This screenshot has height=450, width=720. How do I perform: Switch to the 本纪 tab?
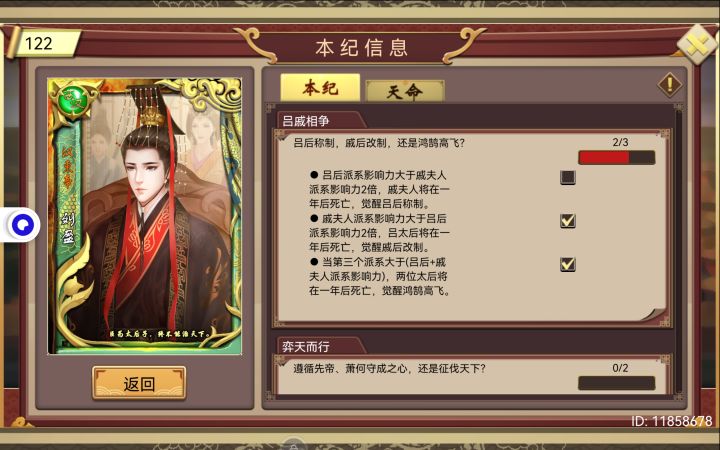click(x=320, y=87)
